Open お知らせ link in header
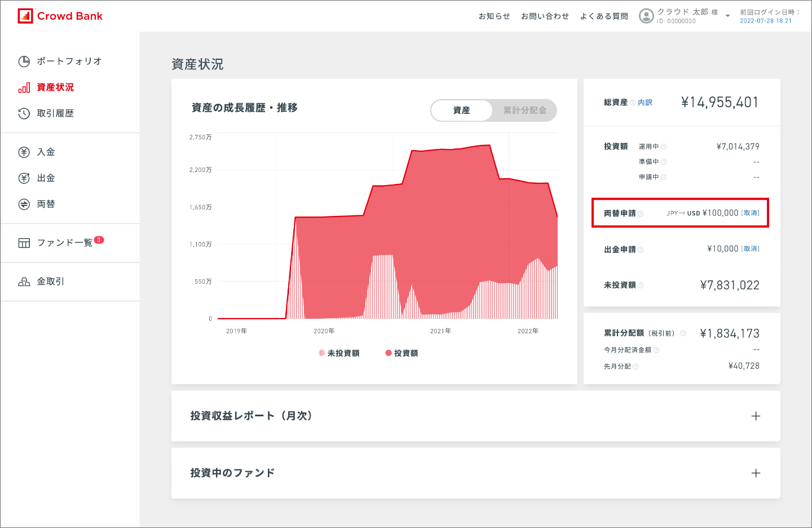The width and height of the screenshot is (812, 528). click(495, 16)
